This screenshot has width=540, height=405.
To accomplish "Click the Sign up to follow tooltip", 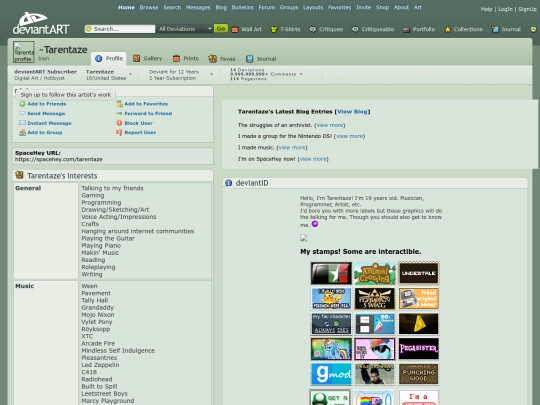I will 65,94.
